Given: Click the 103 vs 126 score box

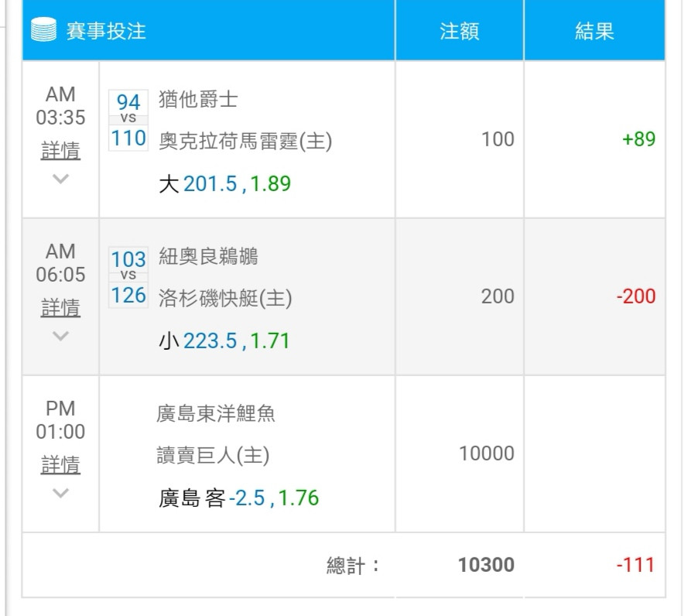Looking at the screenshot, I should [x=128, y=277].
